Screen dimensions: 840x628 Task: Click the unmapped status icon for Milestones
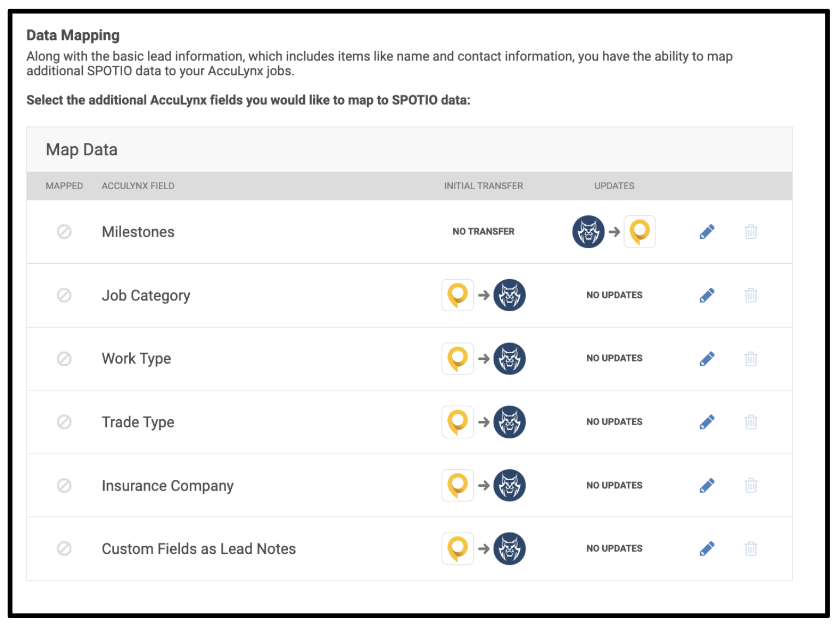pos(64,232)
